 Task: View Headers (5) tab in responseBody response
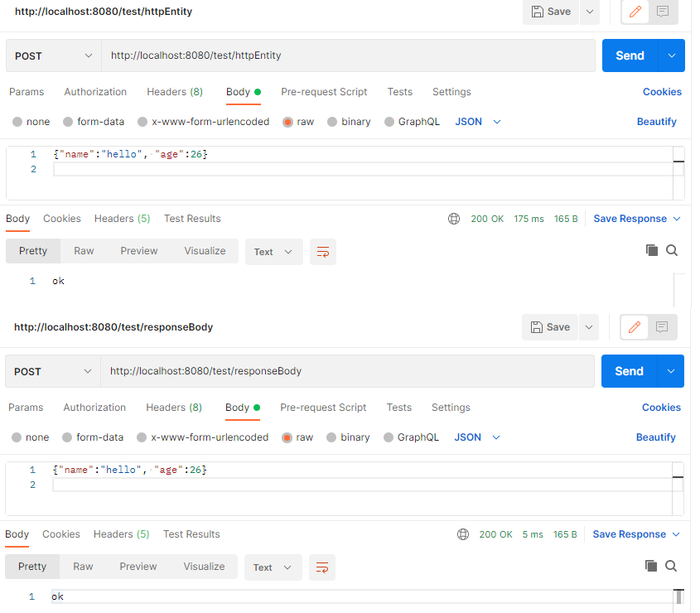coord(121,534)
